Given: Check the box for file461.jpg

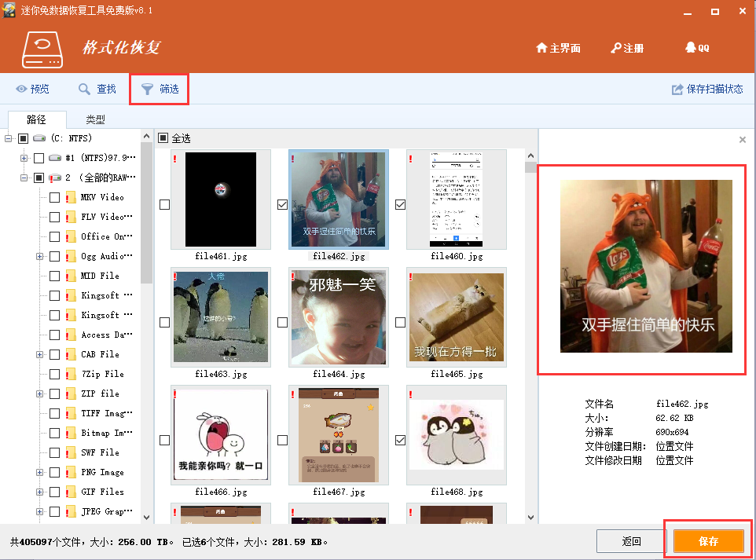Looking at the screenshot, I should 164,205.
